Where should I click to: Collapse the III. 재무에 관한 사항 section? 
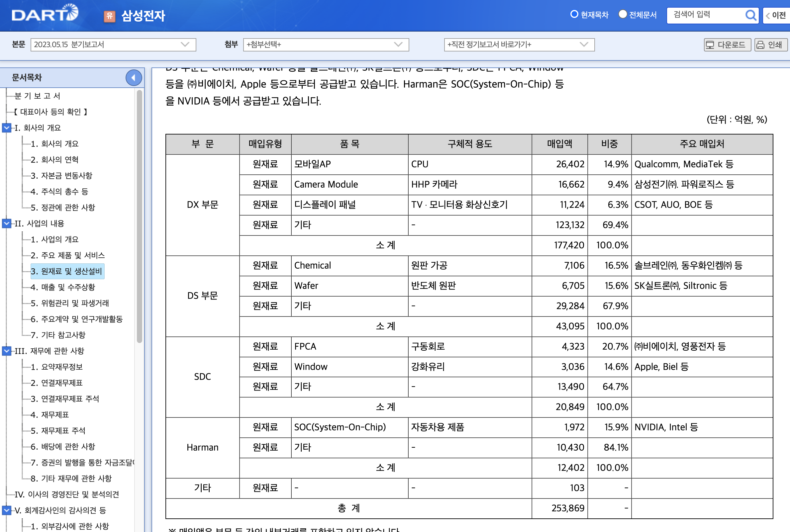click(x=6, y=351)
